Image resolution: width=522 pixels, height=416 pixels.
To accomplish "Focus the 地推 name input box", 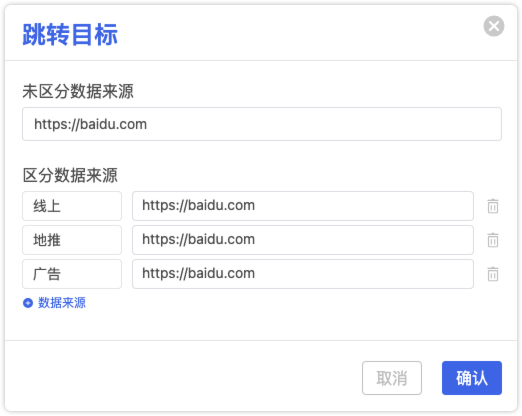I will coord(72,240).
